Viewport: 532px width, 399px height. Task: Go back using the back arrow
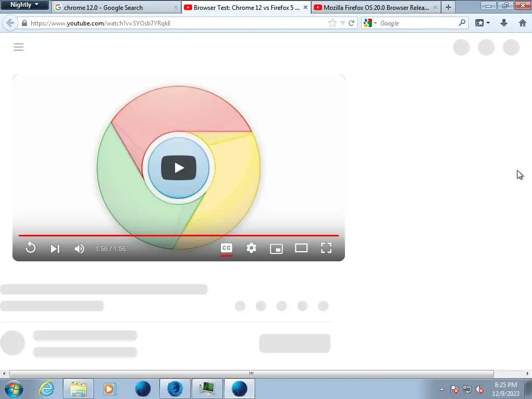10,23
